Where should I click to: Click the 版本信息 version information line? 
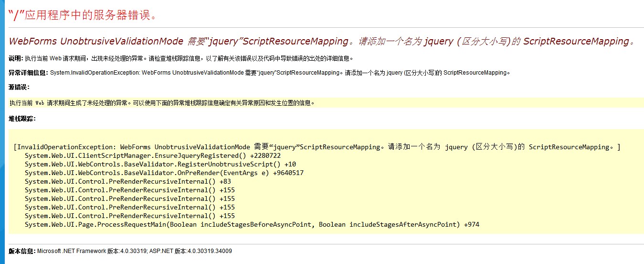click(x=120, y=251)
